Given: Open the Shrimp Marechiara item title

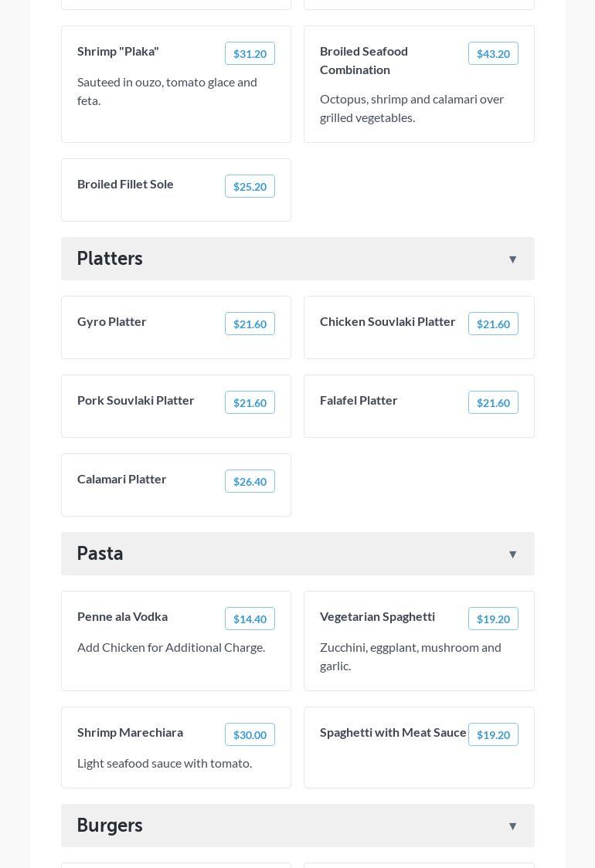Looking at the screenshot, I should click(x=130, y=732).
